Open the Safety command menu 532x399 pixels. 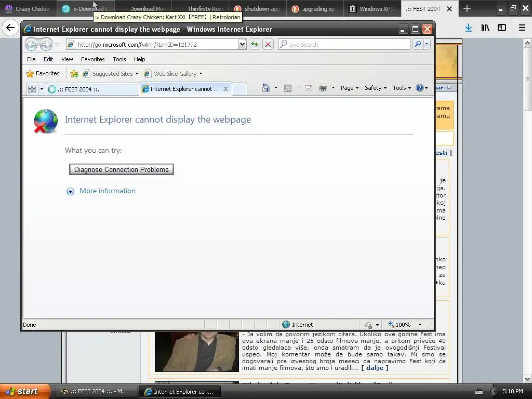(x=375, y=88)
